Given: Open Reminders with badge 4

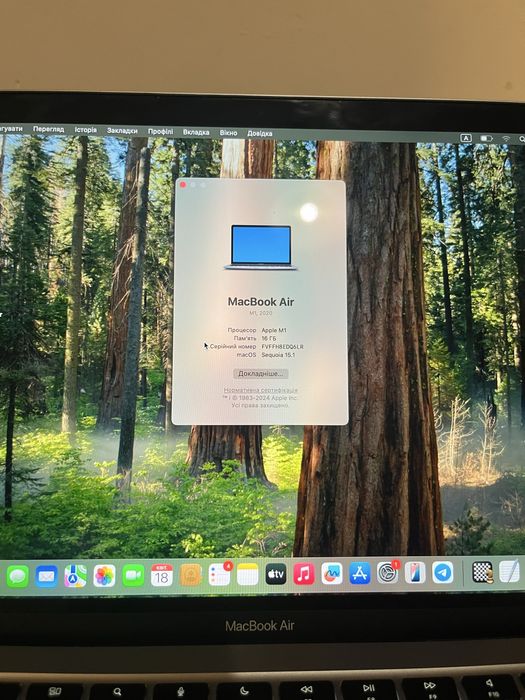Looking at the screenshot, I should pyautogui.click(x=219, y=575).
